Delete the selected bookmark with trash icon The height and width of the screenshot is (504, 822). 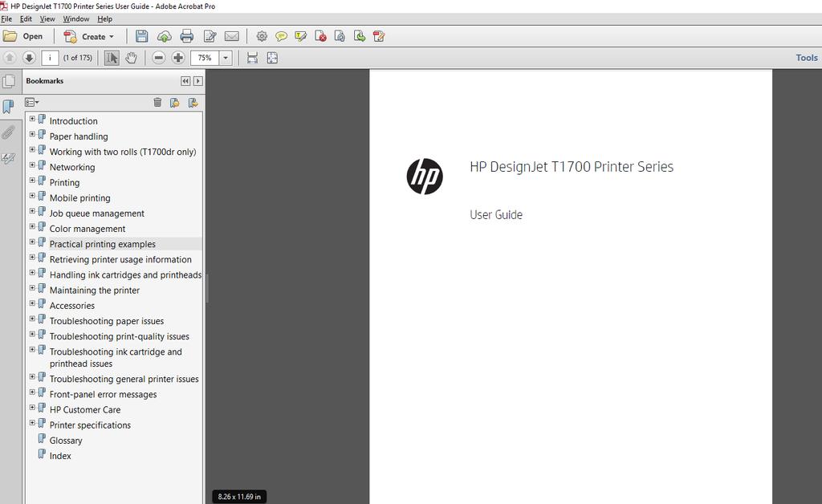click(157, 102)
